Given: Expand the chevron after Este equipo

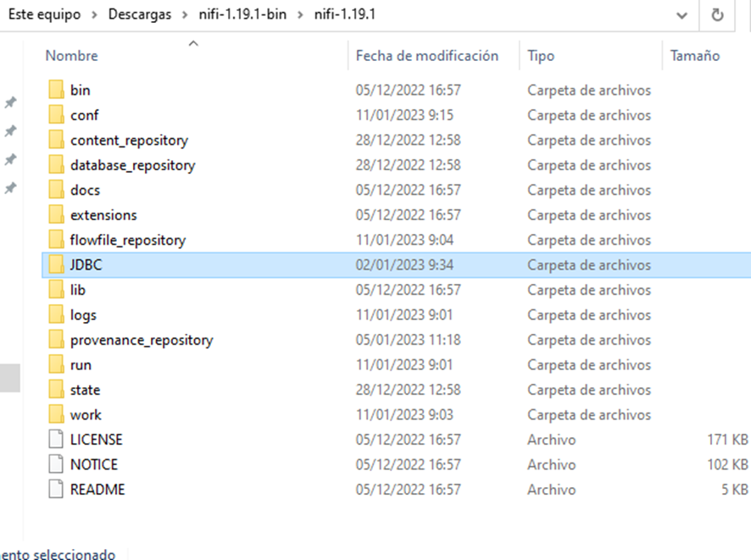Looking at the screenshot, I should click(94, 15).
